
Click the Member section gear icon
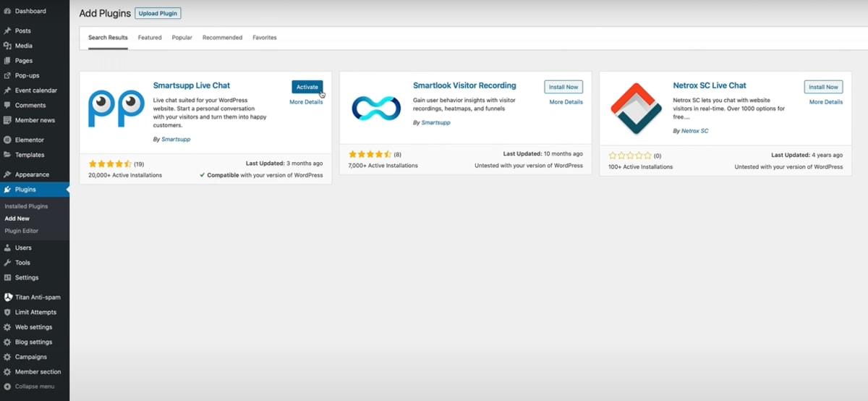7,371
